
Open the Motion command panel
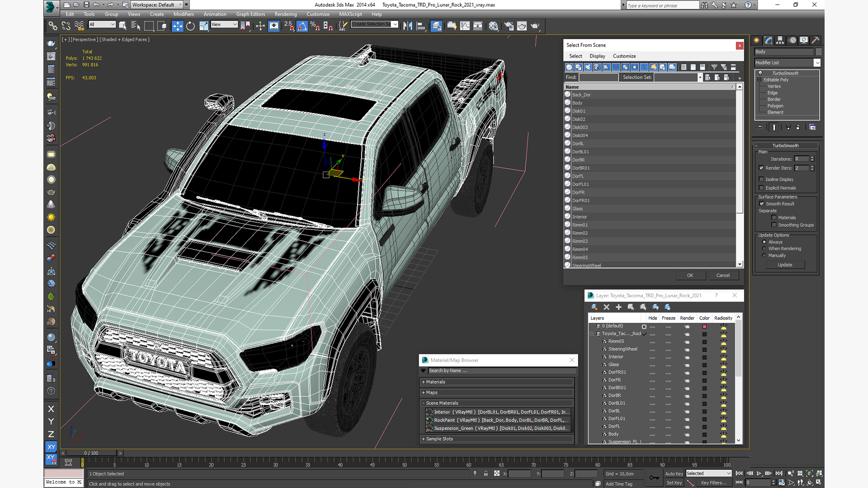click(x=792, y=40)
